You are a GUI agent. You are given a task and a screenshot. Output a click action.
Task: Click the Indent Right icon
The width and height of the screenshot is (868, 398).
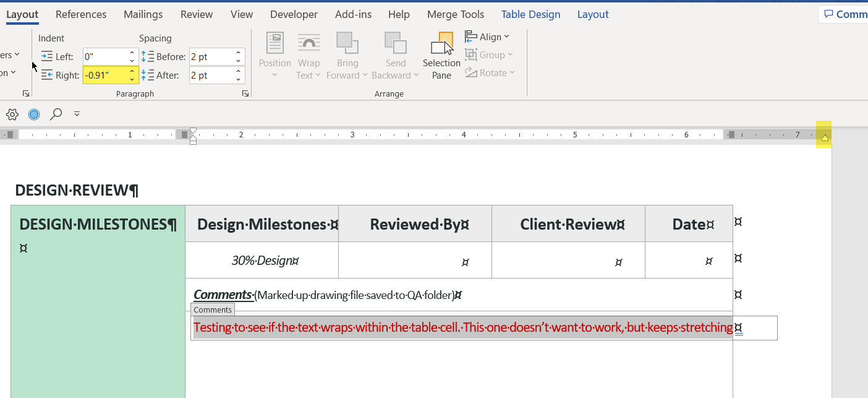[47, 75]
